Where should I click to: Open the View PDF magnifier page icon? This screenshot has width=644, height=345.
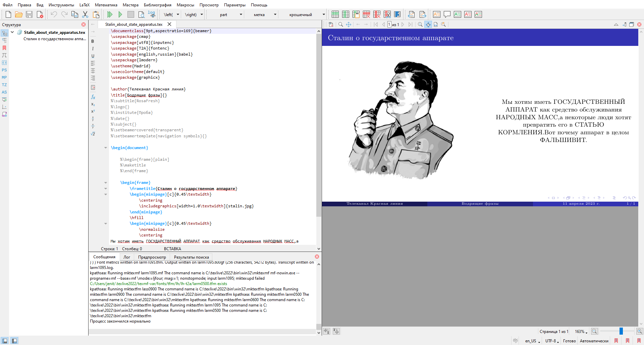tap(141, 14)
